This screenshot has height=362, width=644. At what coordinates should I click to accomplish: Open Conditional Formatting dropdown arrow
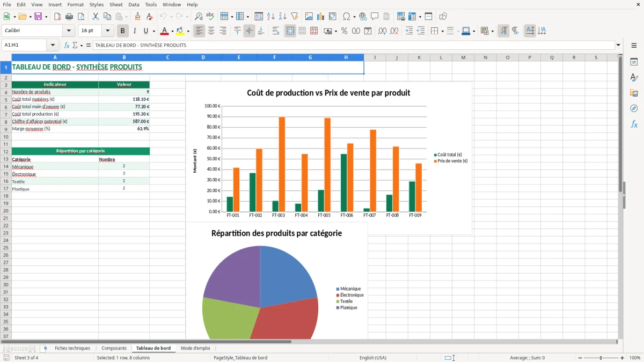(492, 31)
